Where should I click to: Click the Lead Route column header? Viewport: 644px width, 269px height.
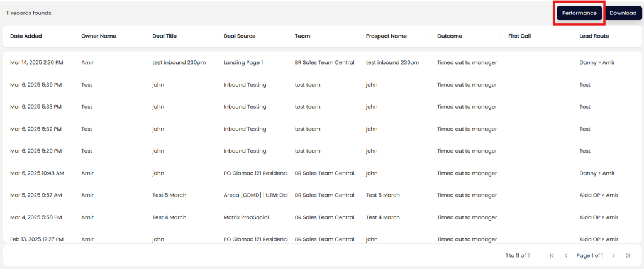(594, 36)
